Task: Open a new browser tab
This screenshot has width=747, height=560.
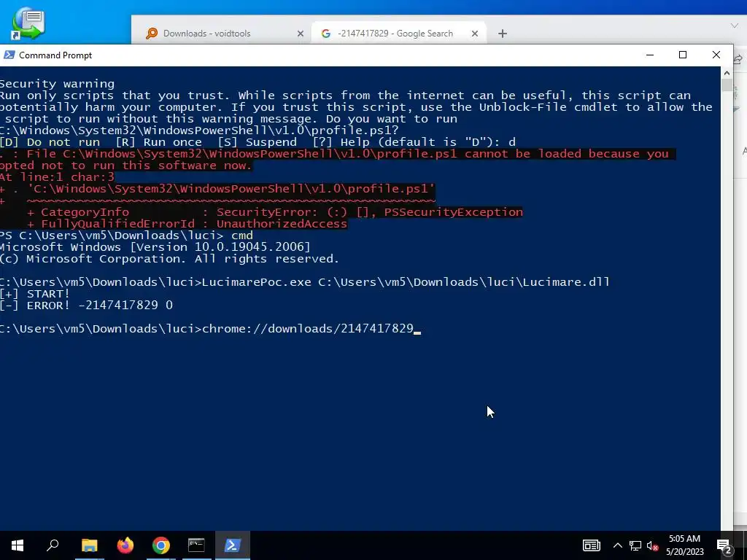Action: click(x=502, y=34)
